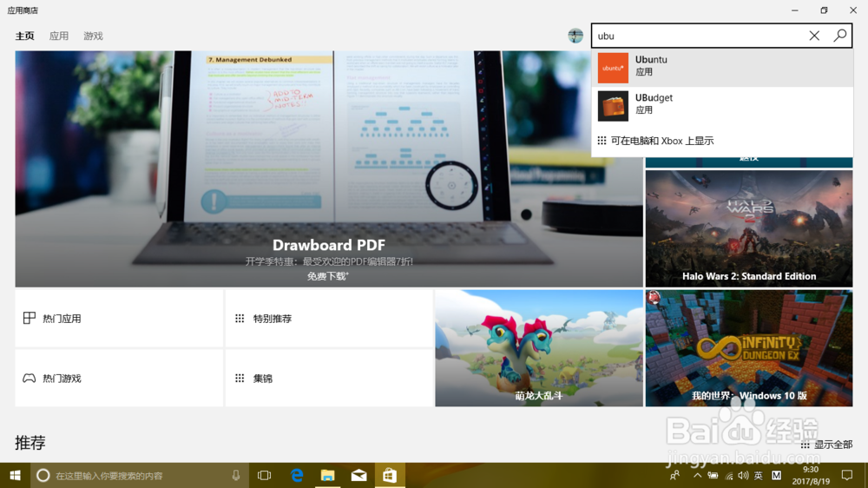This screenshot has height=488, width=868.
Task: Open 热门应用 category
Action: (x=119, y=319)
